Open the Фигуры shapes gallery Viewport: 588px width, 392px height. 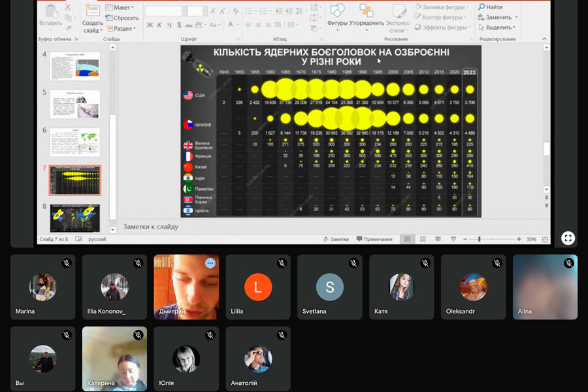337,14
